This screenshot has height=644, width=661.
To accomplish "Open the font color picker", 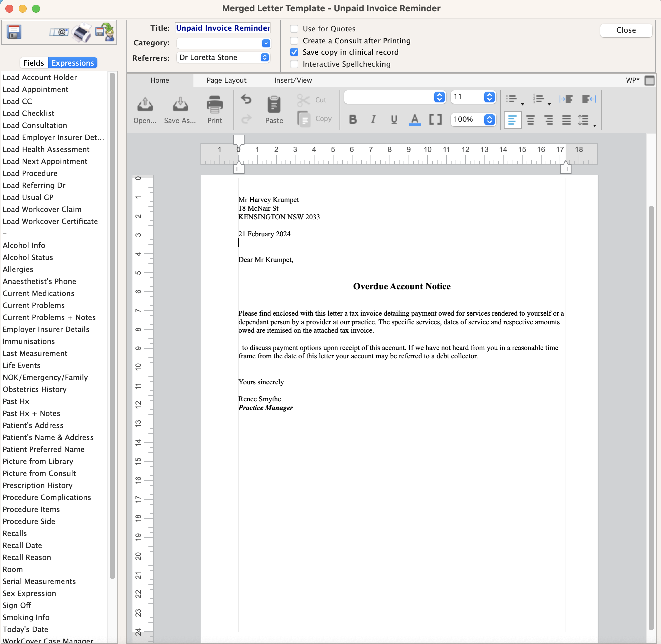I will [x=414, y=119].
